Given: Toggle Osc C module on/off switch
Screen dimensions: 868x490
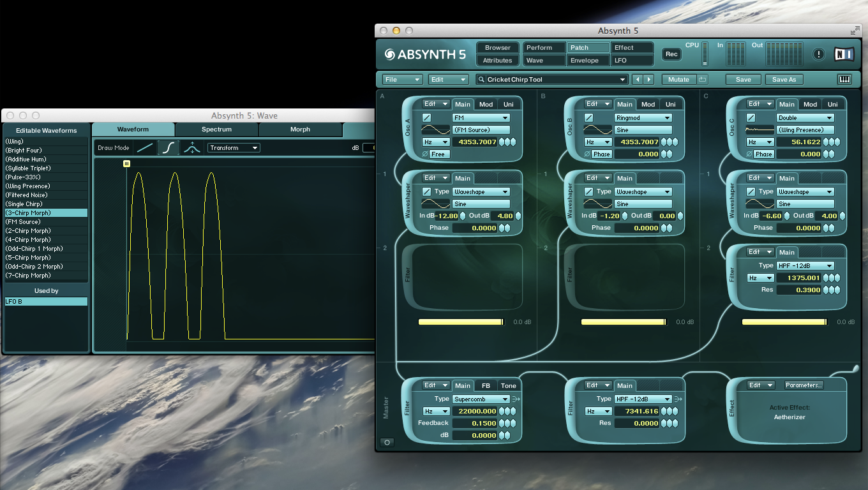Looking at the screenshot, I should click(x=751, y=118).
